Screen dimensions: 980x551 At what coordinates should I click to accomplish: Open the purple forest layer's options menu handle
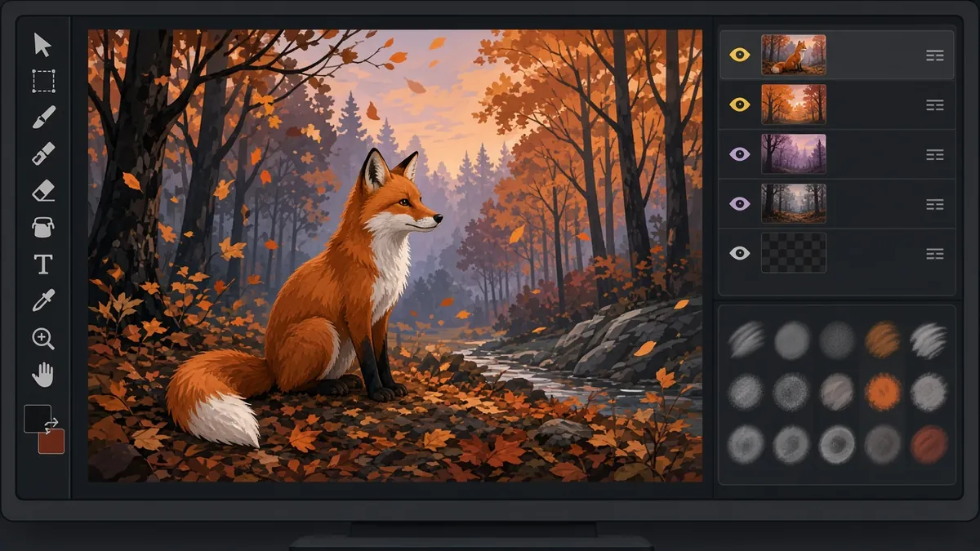coord(935,154)
